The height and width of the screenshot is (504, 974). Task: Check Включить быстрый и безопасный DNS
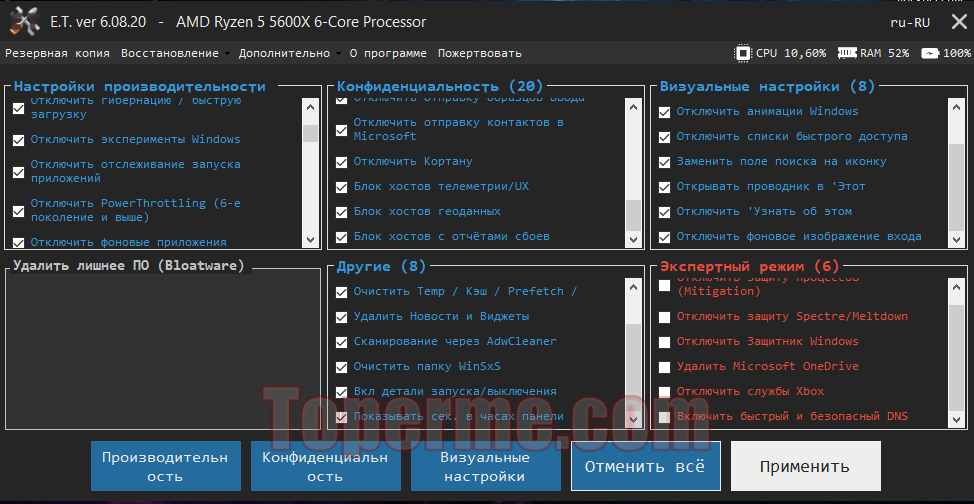pyautogui.click(x=665, y=417)
